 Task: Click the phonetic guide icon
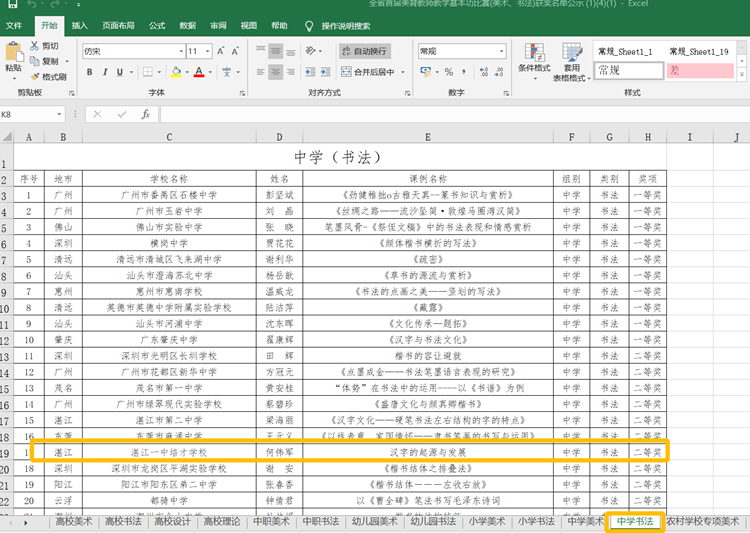pos(227,72)
